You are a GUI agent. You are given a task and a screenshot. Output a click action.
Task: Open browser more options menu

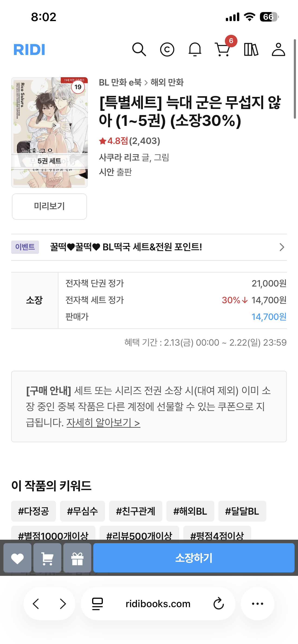point(257,604)
